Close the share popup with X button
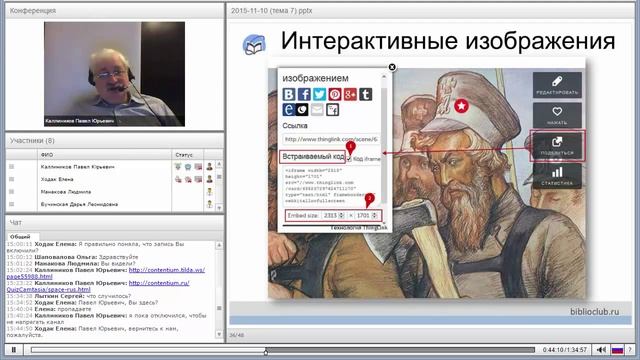Viewport: 640px width, 360px height. click(392, 67)
